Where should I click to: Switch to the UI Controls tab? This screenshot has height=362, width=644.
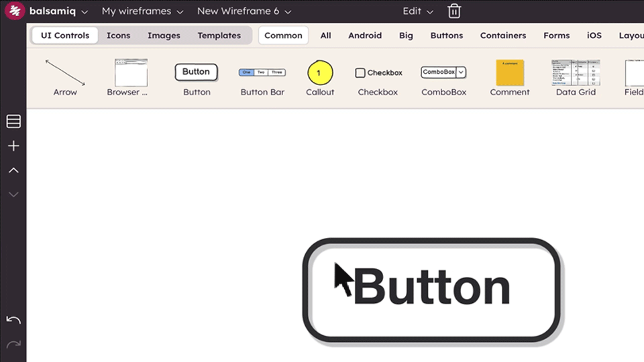coord(65,36)
